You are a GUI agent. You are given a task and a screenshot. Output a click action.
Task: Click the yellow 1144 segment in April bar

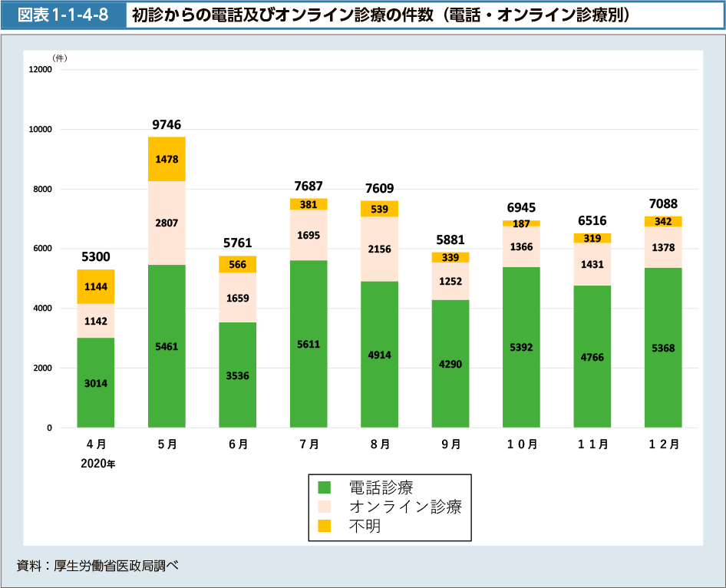(x=96, y=286)
